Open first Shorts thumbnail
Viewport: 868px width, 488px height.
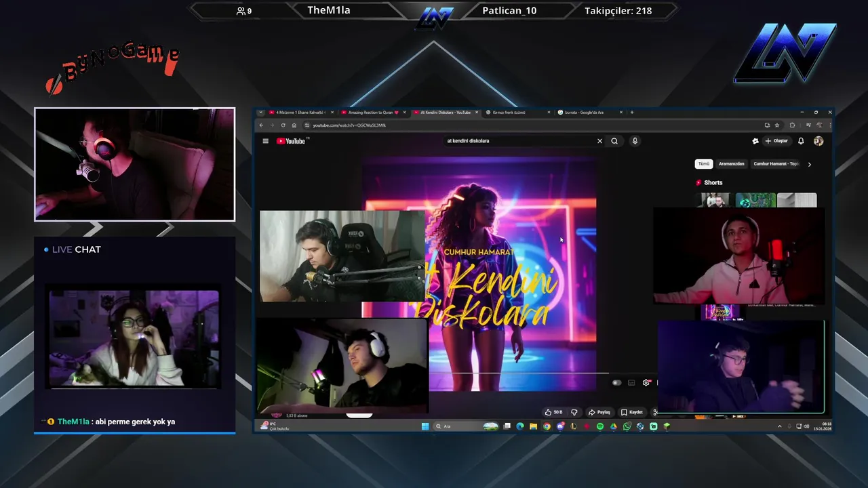[715, 200]
